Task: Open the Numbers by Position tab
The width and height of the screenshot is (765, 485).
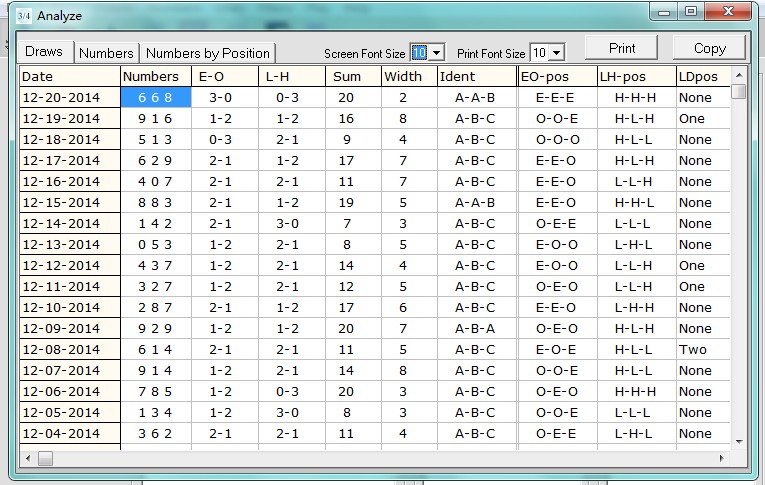Action: (208, 53)
